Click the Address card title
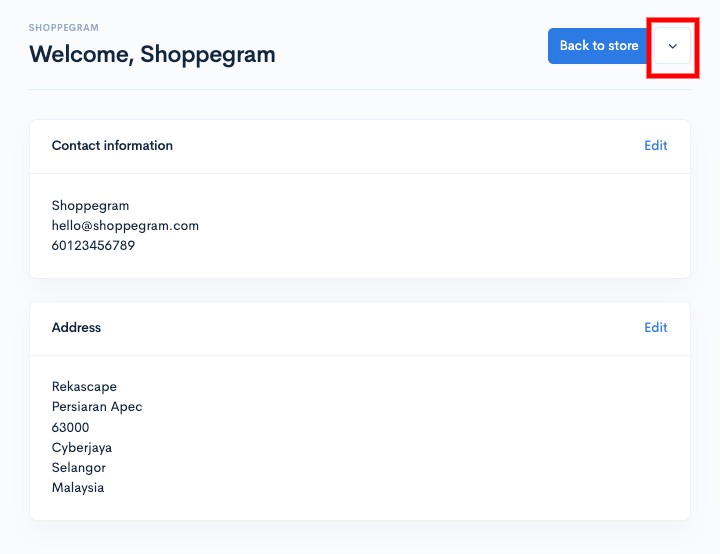 coord(76,328)
